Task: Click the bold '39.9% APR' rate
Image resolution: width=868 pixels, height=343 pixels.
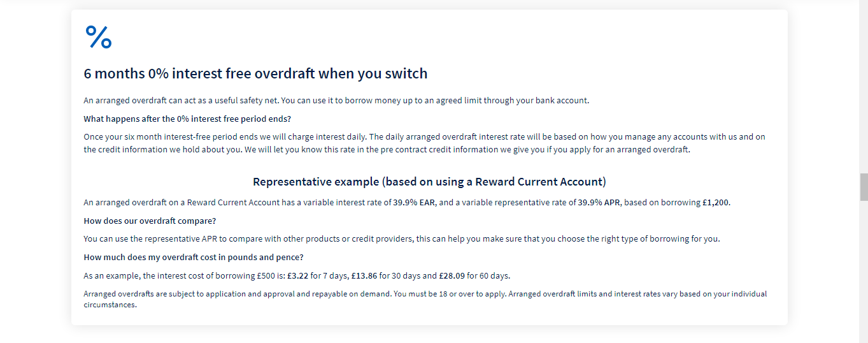Action: (x=599, y=203)
